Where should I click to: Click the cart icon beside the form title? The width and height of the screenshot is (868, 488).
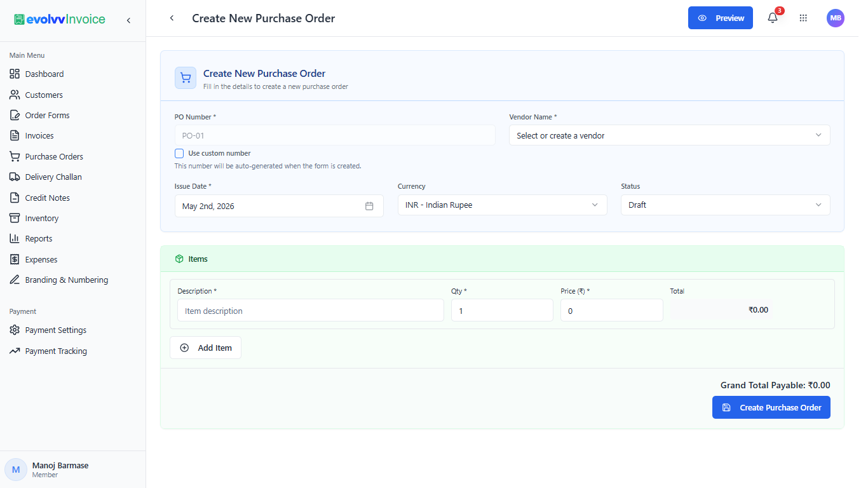[186, 78]
